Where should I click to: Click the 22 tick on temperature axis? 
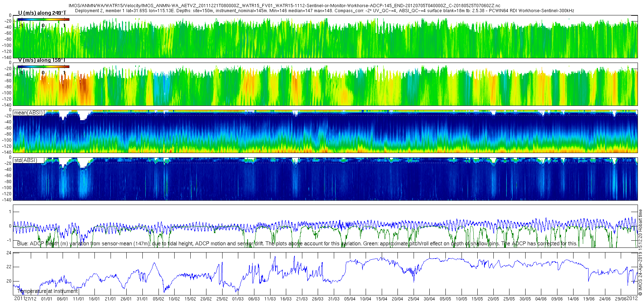(9, 267)
